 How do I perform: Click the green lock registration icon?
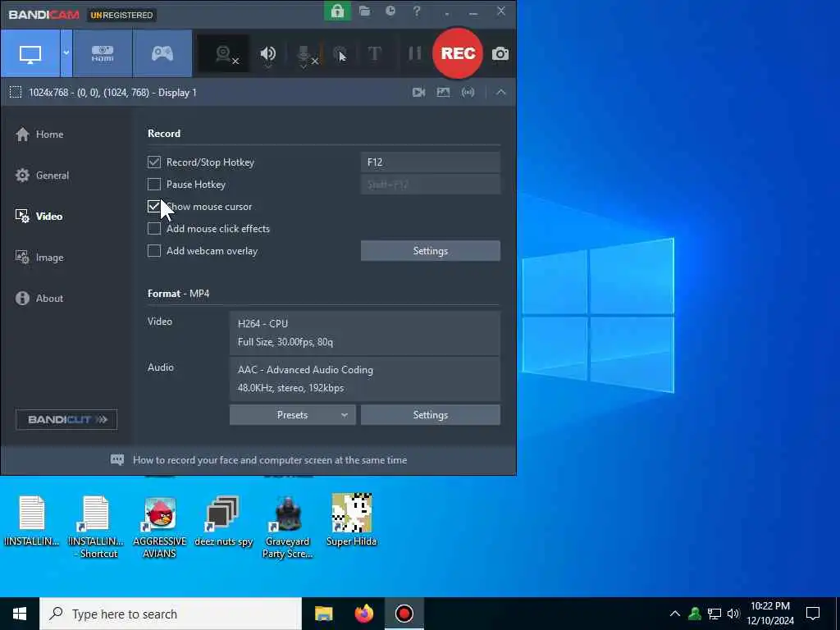pyautogui.click(x=337, y=11)
